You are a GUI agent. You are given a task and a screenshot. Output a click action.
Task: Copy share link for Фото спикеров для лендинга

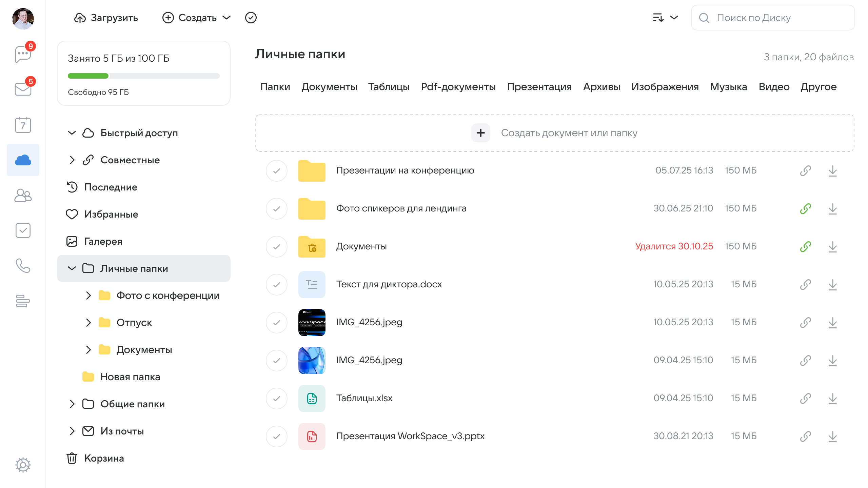click(805, 208)
